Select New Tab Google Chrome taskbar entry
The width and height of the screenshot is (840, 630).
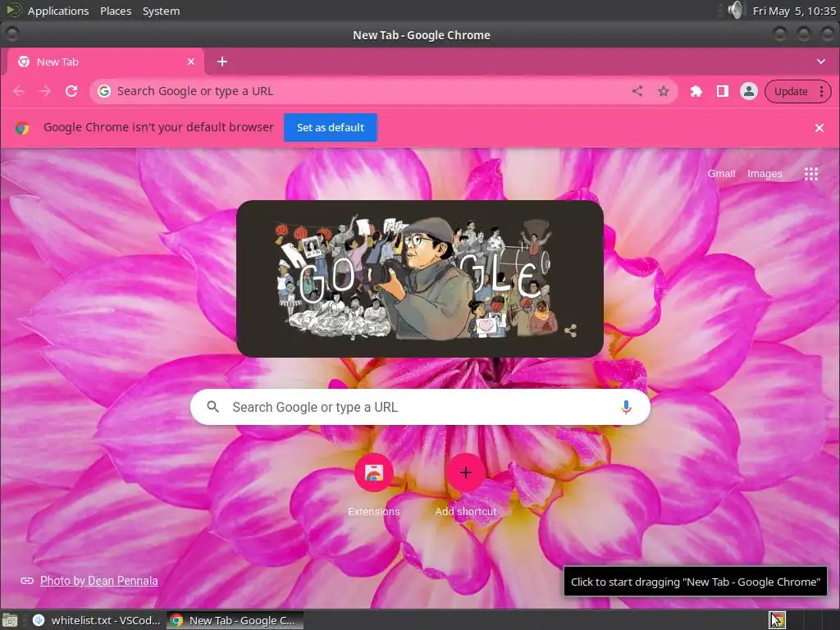point(235,620)
